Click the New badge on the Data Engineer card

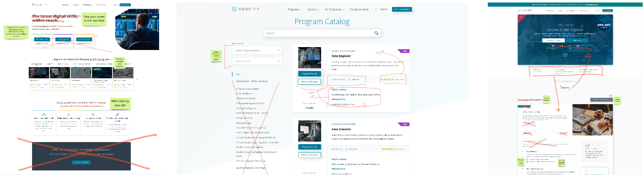[404, 51]
